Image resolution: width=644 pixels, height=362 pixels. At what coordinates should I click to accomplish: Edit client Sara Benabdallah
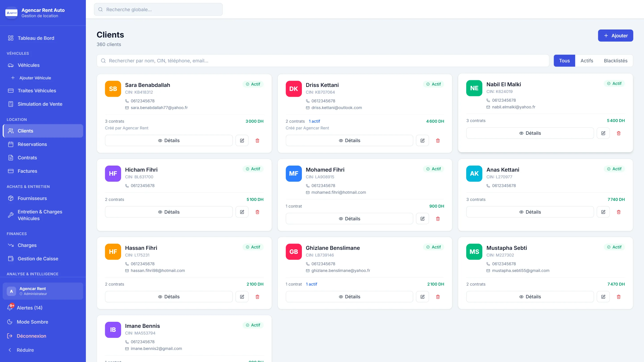click(x=242, y=140)
